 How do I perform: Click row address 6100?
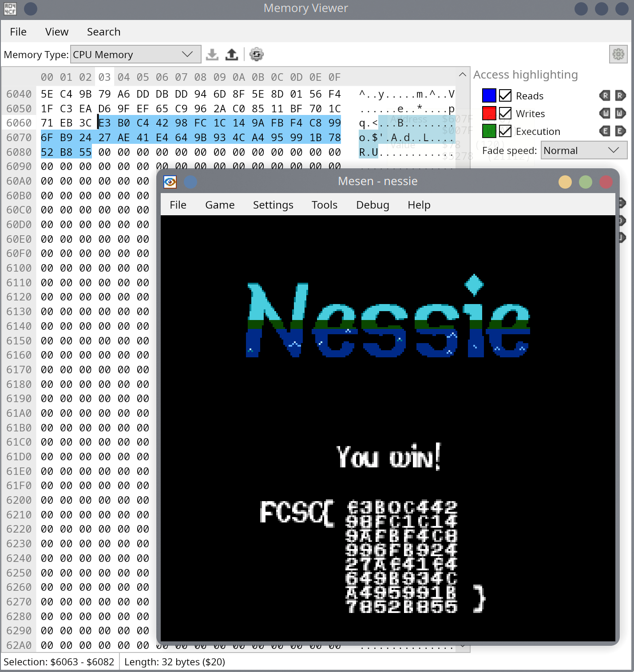[19, 268]
